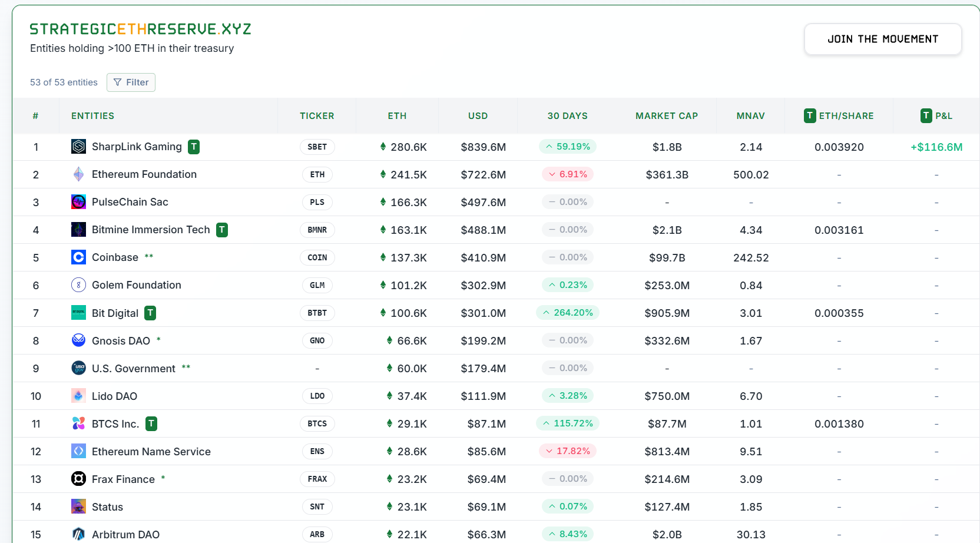Click the 115.72% change badge for BTCS Inc.
The width and height of the screenshot is (980, 543).
pos(568,423)
